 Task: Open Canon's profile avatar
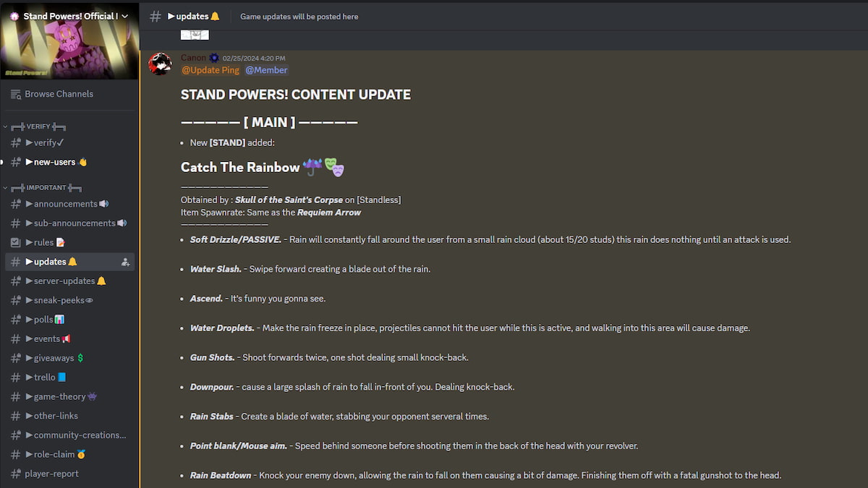[x=160, y=64]
